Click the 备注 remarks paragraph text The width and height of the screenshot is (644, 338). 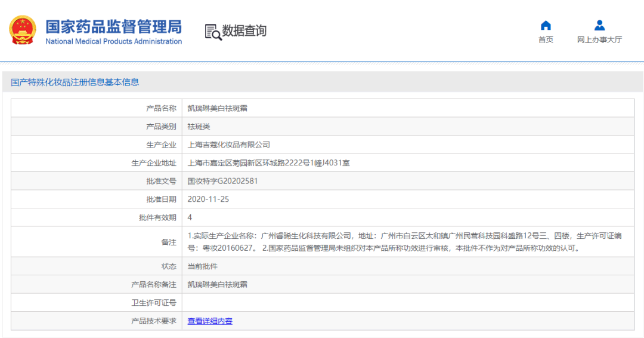click(404, 242)
